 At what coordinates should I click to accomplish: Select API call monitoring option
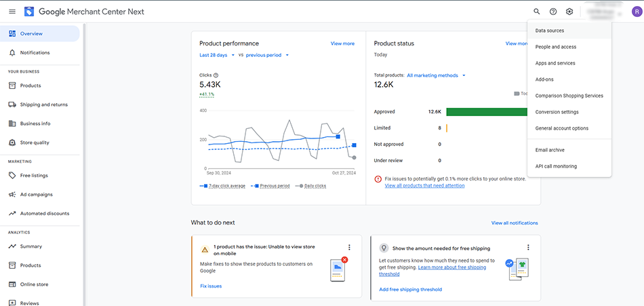tap(556, 166)
